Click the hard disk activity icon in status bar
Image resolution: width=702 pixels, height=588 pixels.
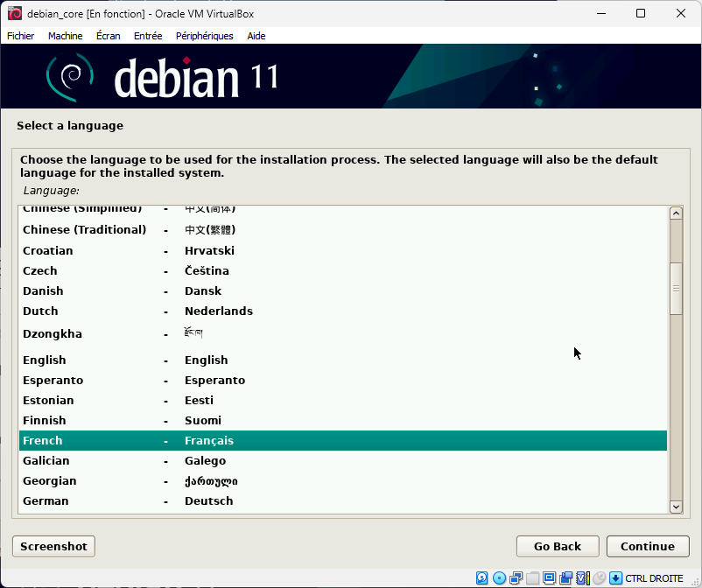pyautogui.click(x=481, y=577)
